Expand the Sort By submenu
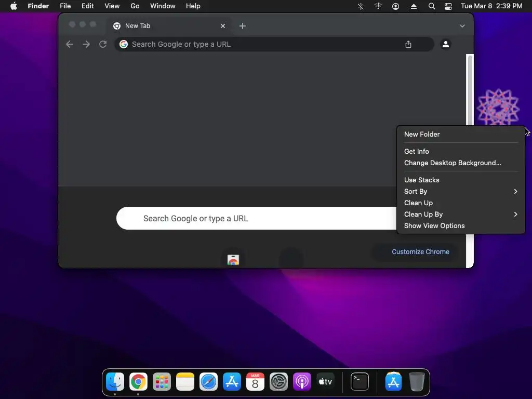 [461, 191]
